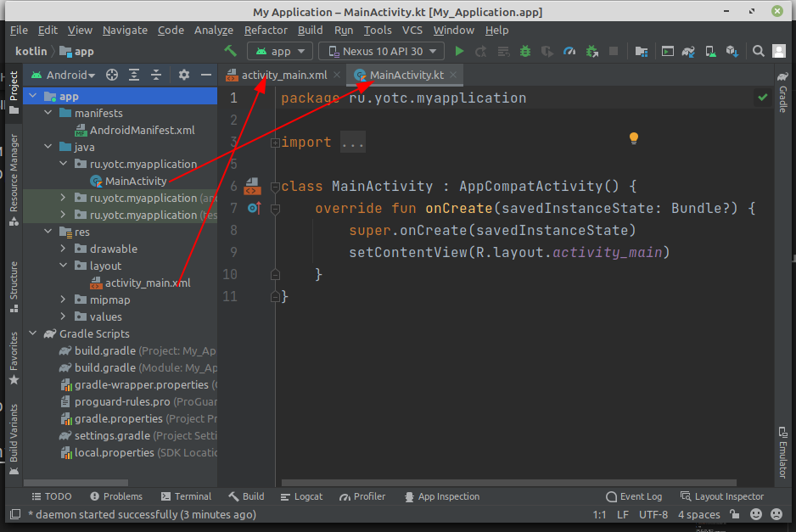Click Select Opened File target icon
The width and height of the screenshot is (796, 532).
tap(111, 75)
